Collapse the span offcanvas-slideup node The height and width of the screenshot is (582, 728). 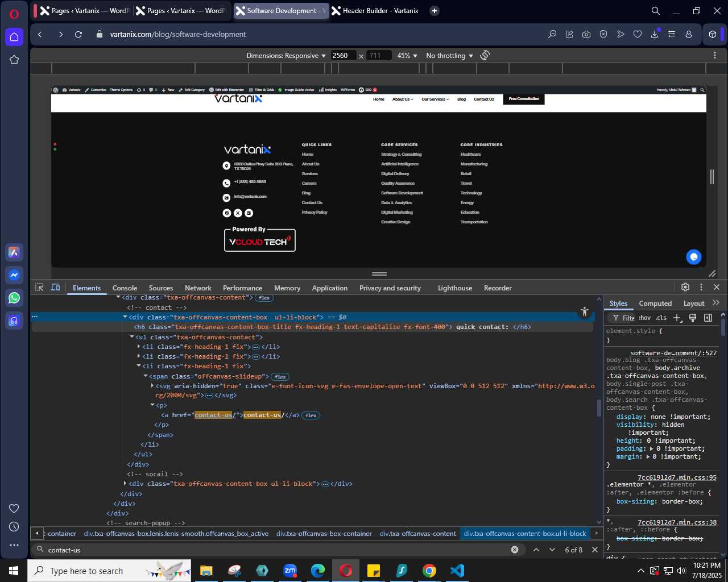click(146, 376)
